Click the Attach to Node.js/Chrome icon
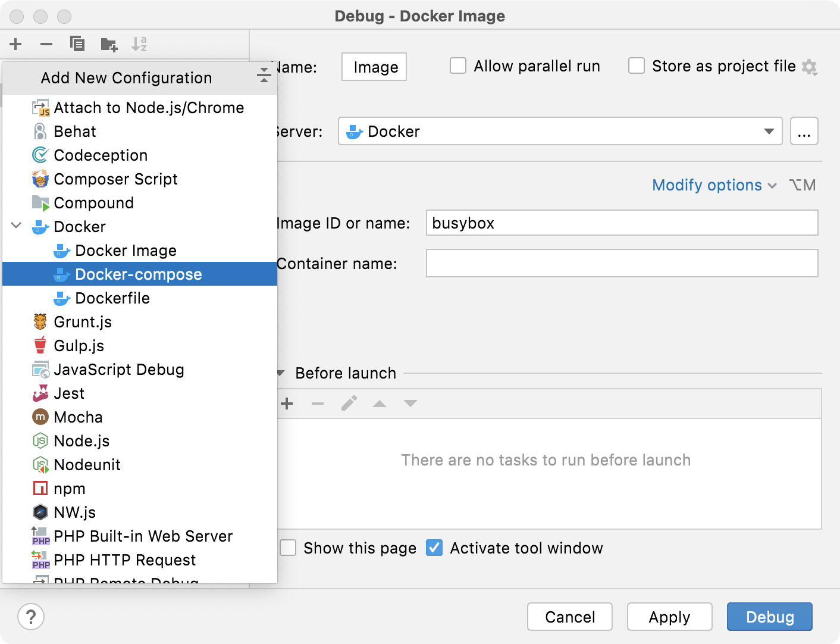The width and height of the screenshot is (840, 644). pyautogui.click(x=40, y=108)
